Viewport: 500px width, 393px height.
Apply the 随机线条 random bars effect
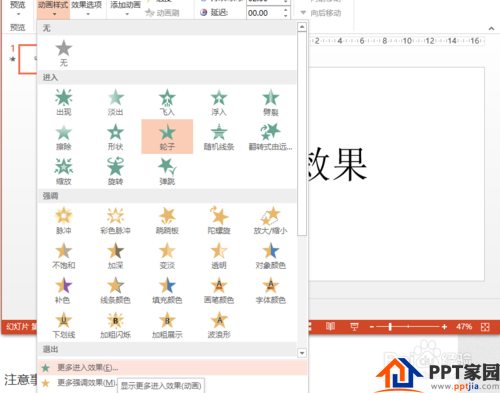[219, 137]
